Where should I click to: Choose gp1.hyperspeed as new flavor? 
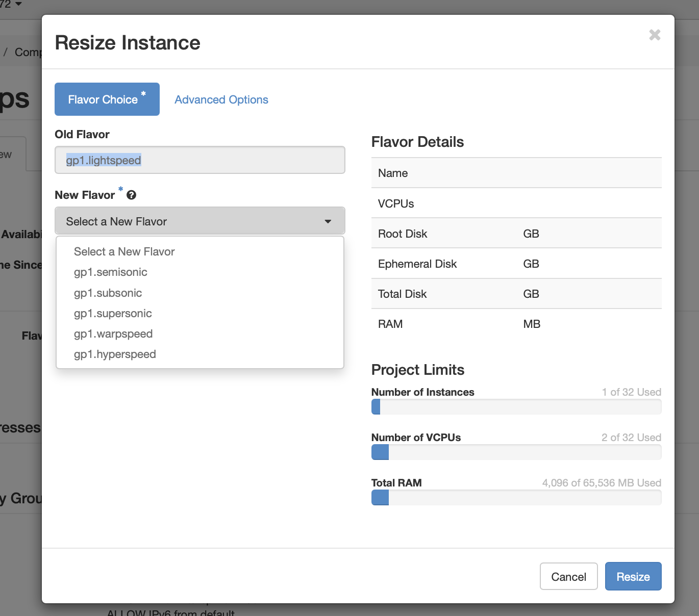(115, 354)
